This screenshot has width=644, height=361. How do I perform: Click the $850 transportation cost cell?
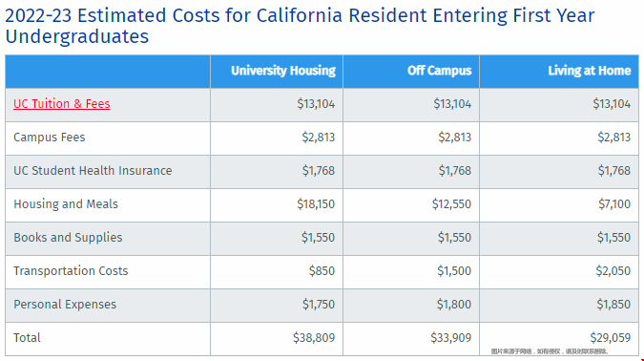(322, 271)
